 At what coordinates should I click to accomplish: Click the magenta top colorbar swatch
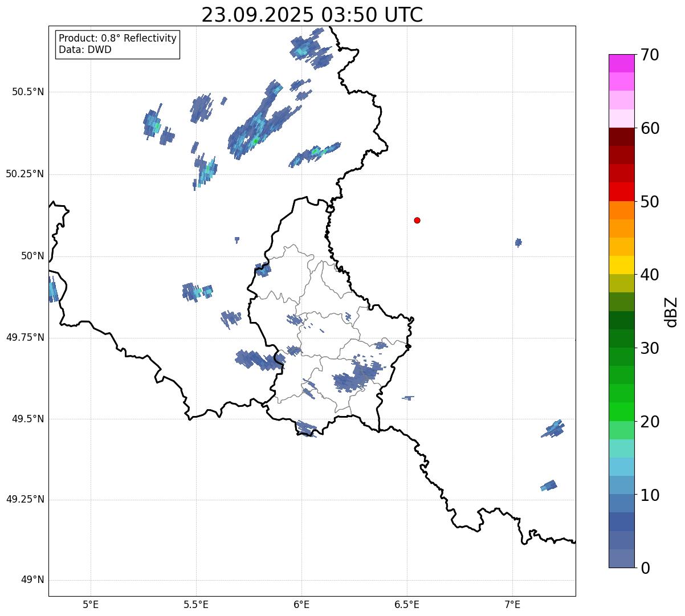622,63
